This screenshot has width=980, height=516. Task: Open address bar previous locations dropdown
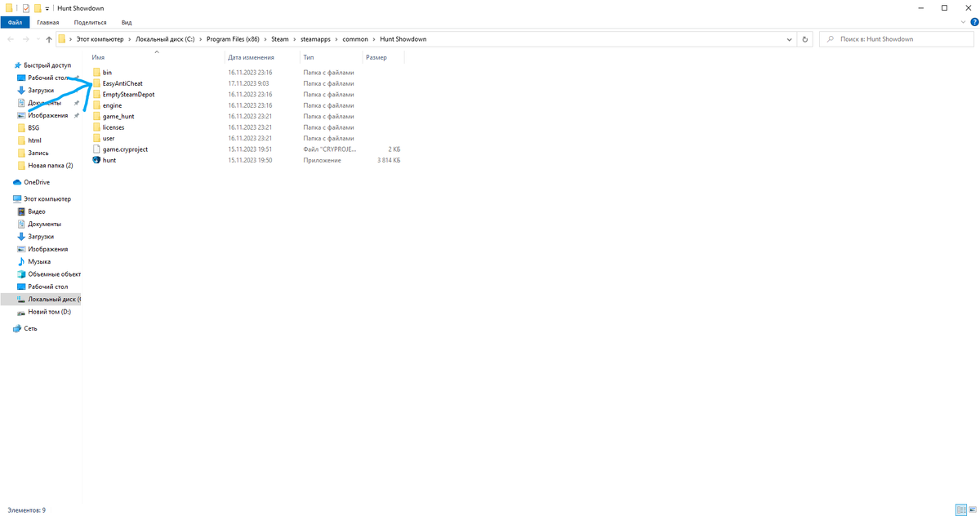point(789,39)
